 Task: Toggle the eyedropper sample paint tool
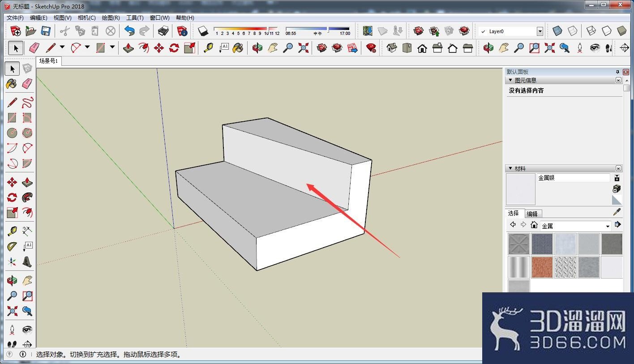point(617,212)
